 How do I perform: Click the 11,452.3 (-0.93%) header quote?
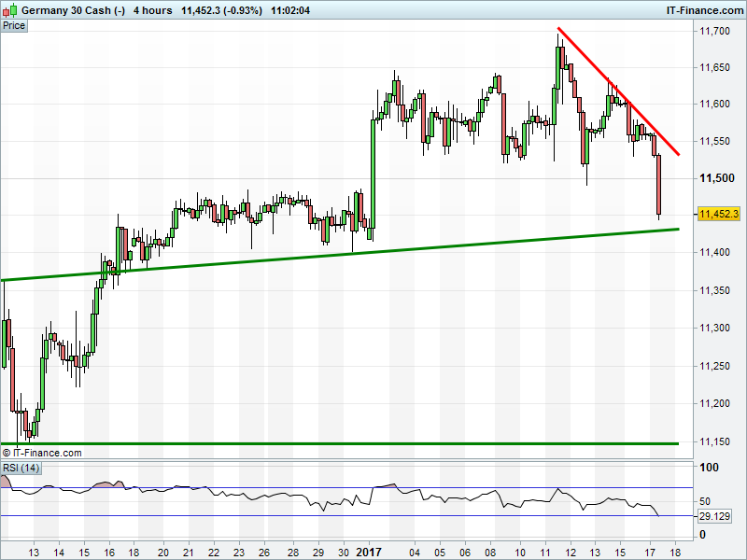(221, 10)
